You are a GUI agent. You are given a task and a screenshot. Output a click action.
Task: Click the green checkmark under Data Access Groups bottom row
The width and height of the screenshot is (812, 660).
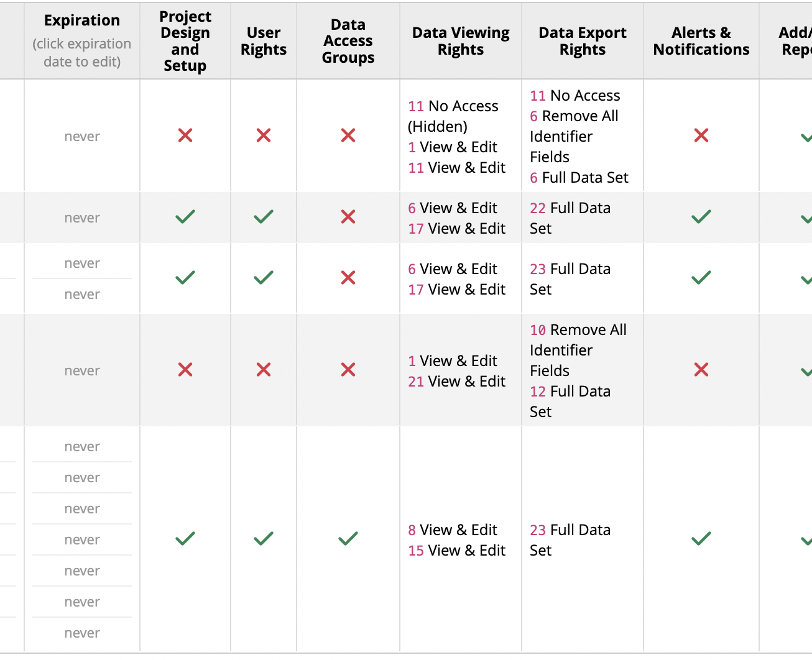(x=348, y=539)
